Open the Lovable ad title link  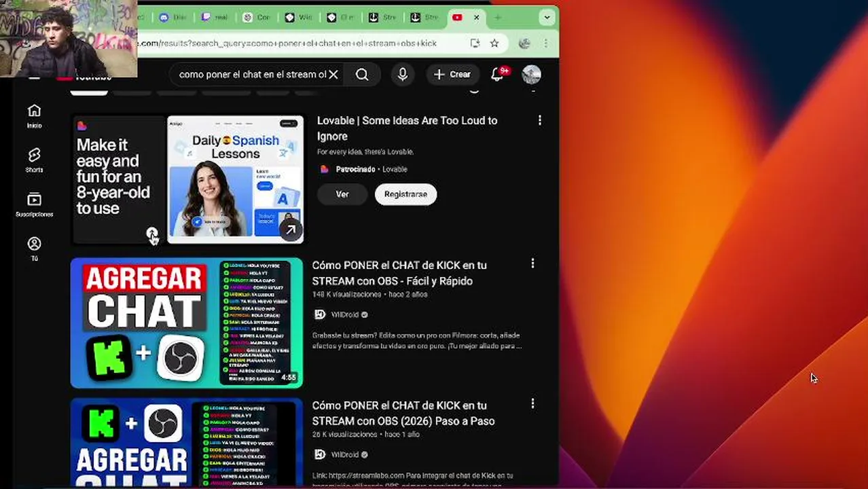click(408, 128)
